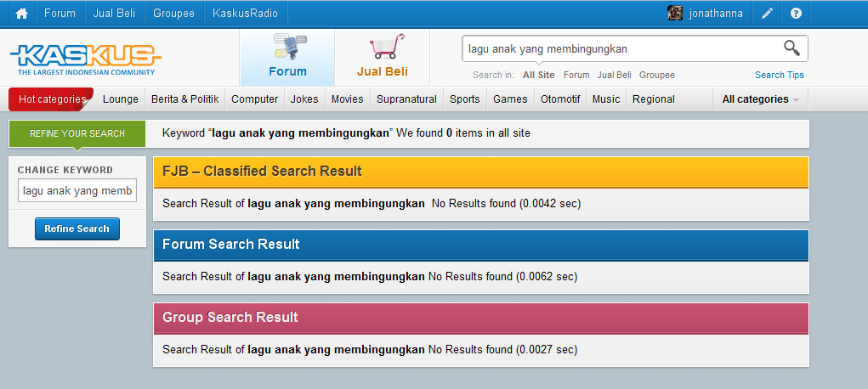This screenshot has height=389, width=868.
Task: Open Groupee in the top navigation bar
Action: click(173, 14)
